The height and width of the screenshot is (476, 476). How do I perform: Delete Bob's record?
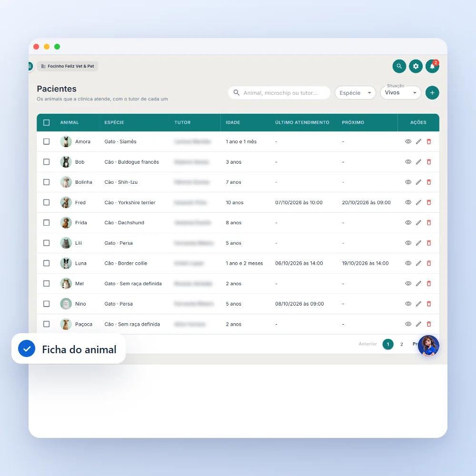(429, 162)
